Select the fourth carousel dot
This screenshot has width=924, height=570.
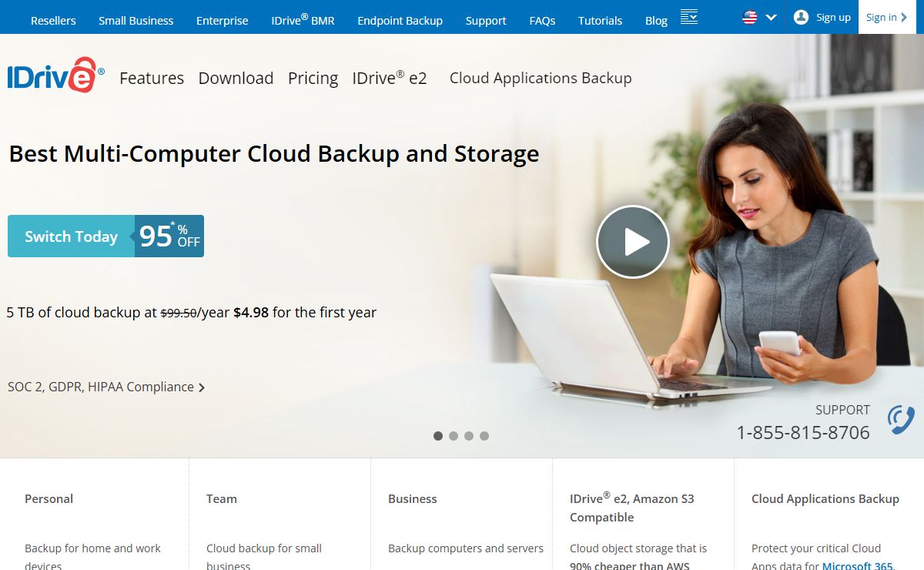(484, 436)
